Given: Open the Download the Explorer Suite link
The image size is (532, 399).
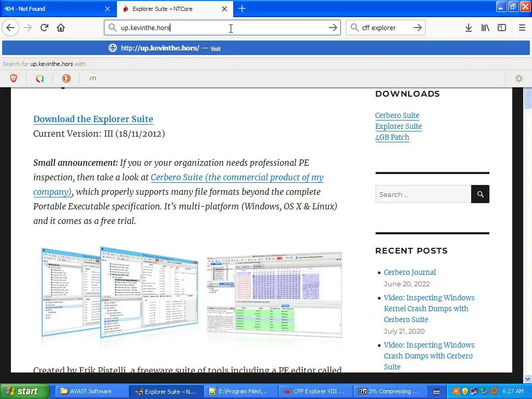Looking at the screenshot, I should (x=93, y=119).
